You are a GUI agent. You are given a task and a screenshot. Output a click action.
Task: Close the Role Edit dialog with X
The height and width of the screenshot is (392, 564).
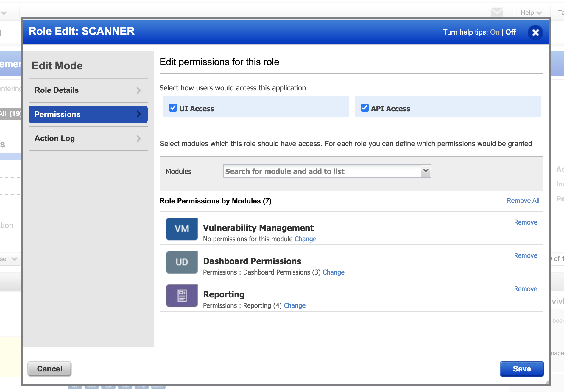point(535,32)
